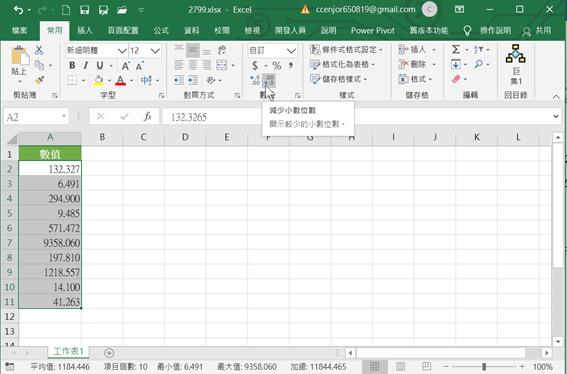Screen dimensions: 567x374
Task: Open the 頁面配置 ribbon tab
Action: point(123,30)
